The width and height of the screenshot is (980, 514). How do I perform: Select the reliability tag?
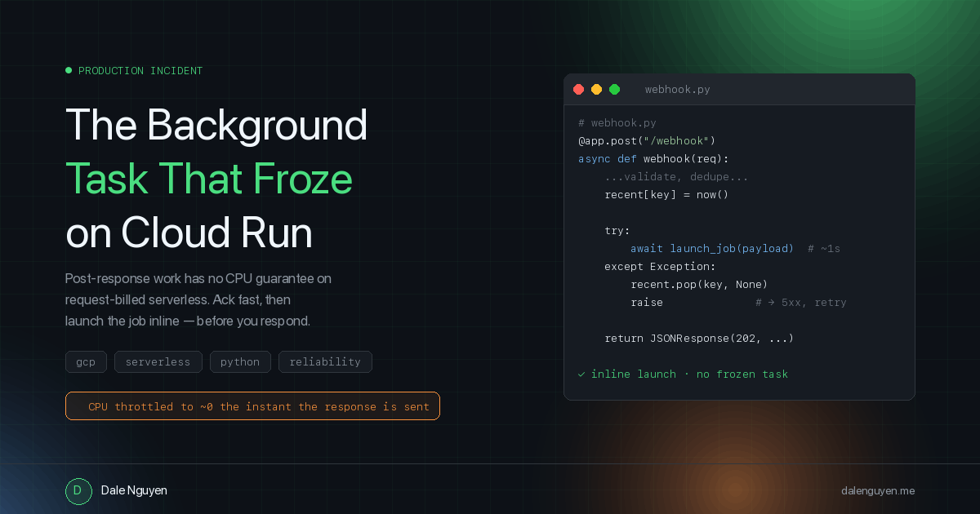point(325,361)
